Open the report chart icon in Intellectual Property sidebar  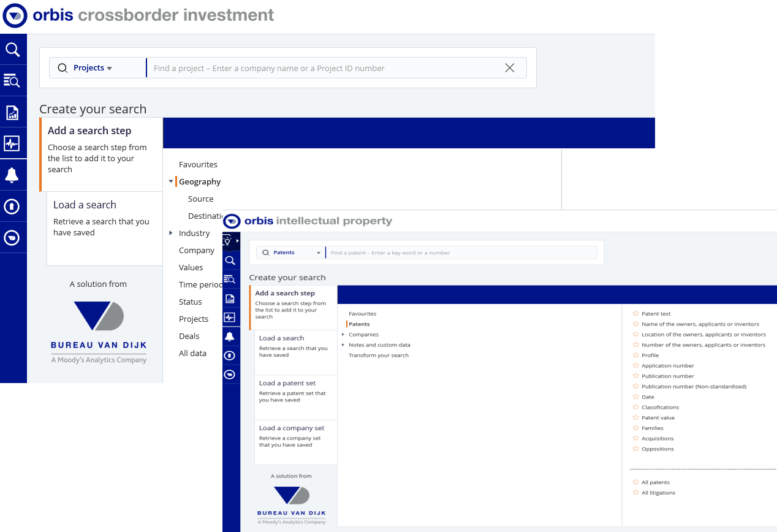tap(230, 298)
